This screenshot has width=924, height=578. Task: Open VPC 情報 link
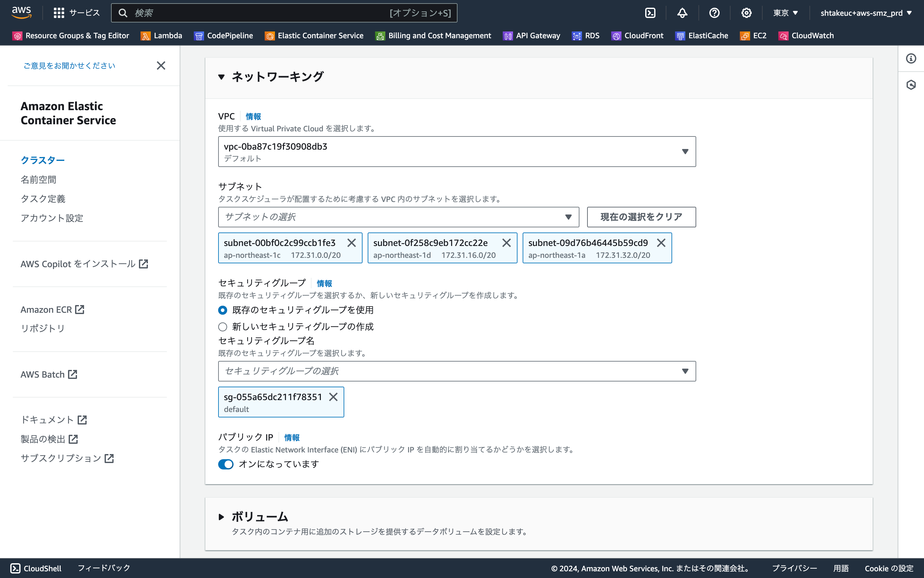253,116
